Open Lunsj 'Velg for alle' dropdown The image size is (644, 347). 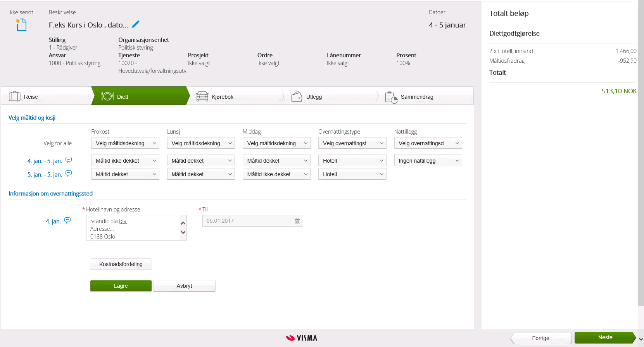pyautogui.click(x=201, y=143)
